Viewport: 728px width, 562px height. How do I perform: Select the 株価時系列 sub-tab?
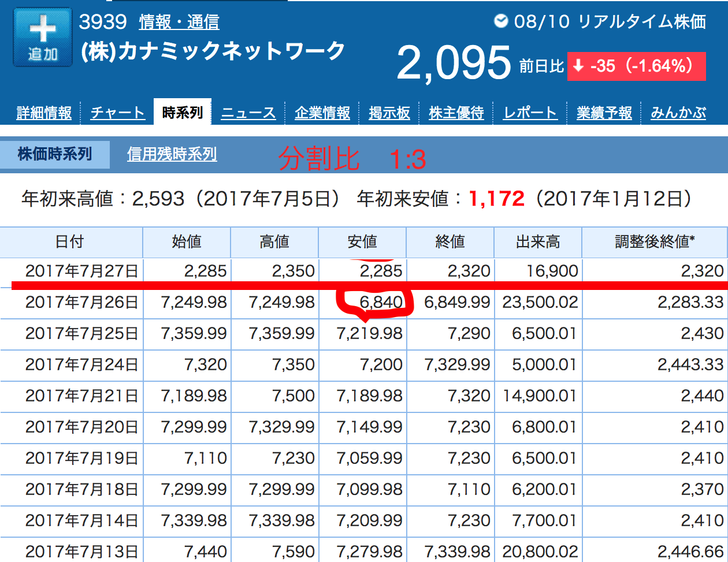55,154
